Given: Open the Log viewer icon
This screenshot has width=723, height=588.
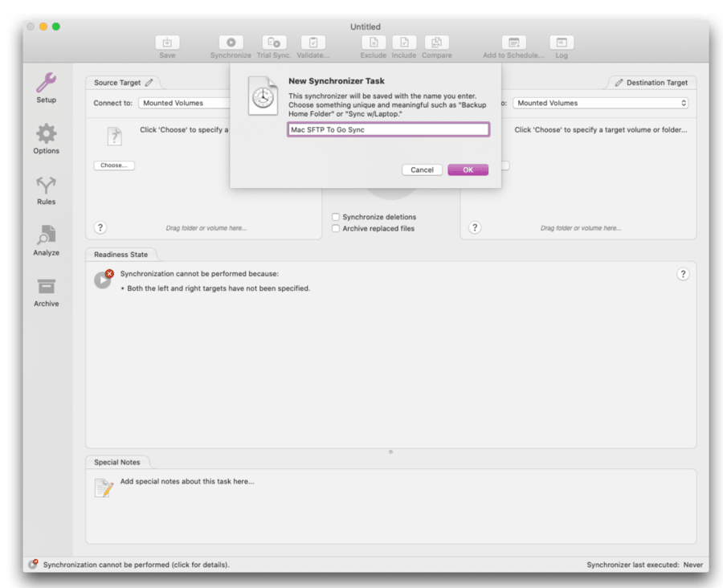Looking at the screenshot, I should pos(561,44).
